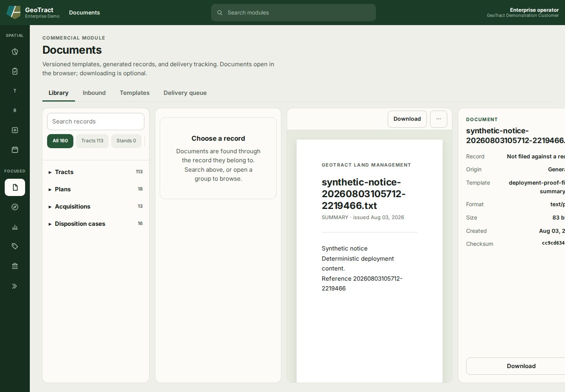
Task: Click the Enterprise operator account label
Action: 534,10
